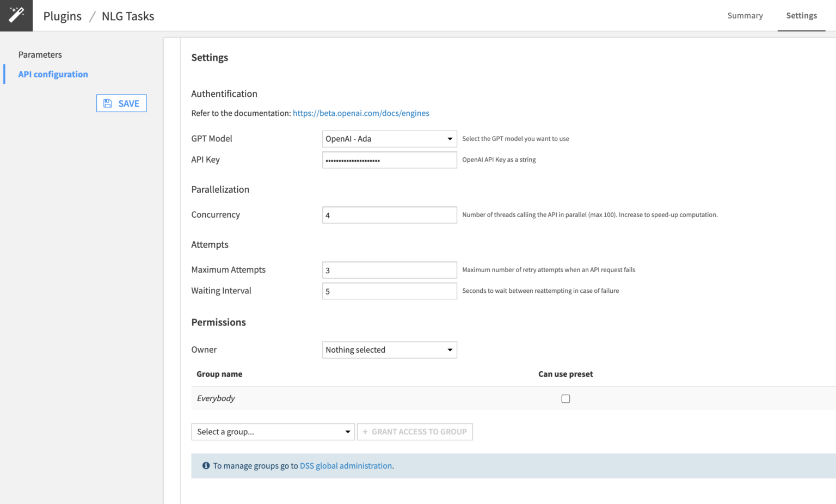Viewport: 836px width, 504px height.
Task: Select the Maximum Attempts input
Action: (389, 269)
